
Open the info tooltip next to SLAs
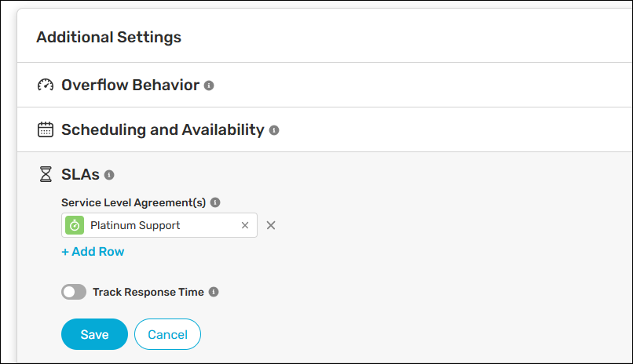coord(109,175)
